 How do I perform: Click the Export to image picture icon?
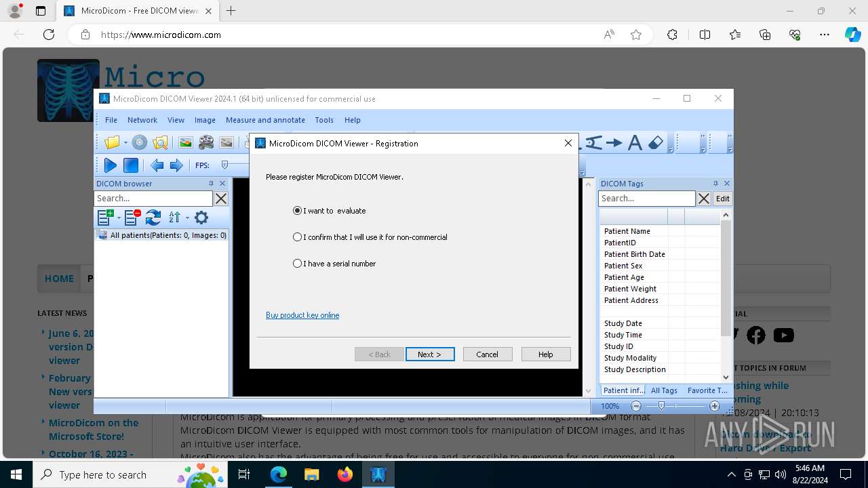point(186,143)
